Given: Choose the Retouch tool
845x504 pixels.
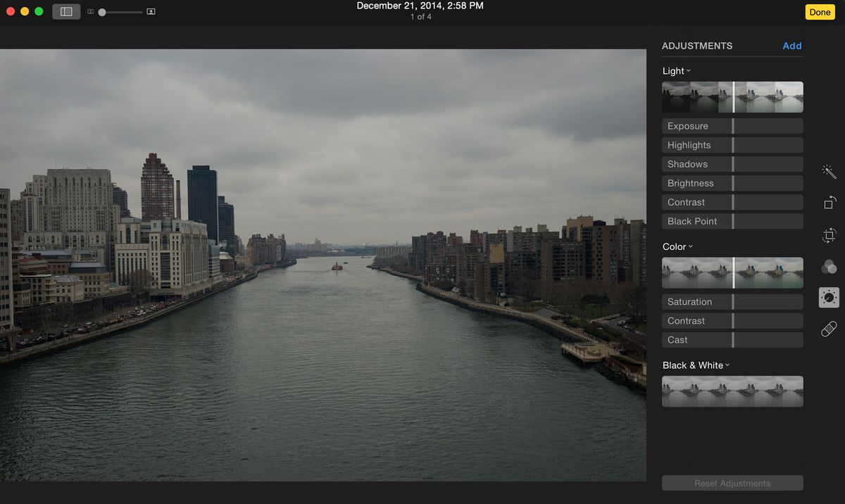Looking at the screenshot, I should pos(829,328).
